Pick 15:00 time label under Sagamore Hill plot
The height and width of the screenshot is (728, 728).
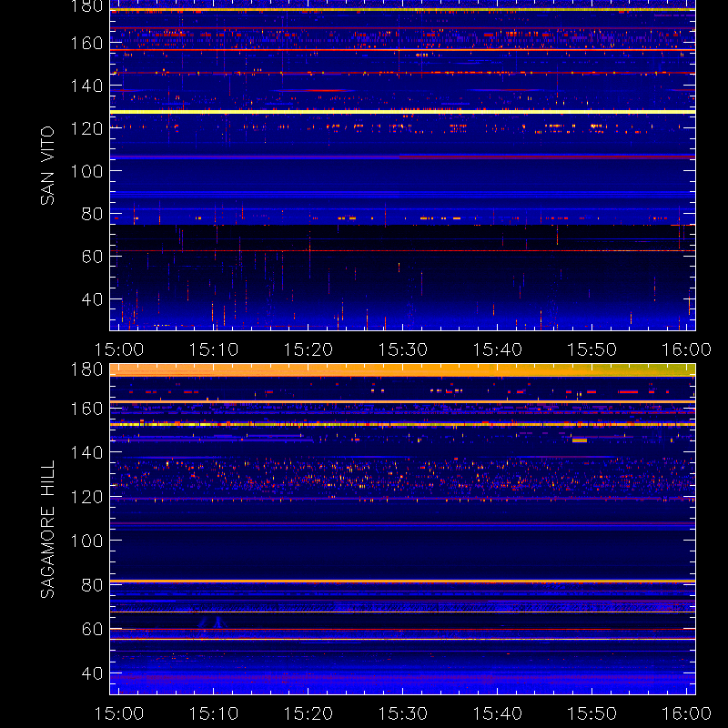119,713
